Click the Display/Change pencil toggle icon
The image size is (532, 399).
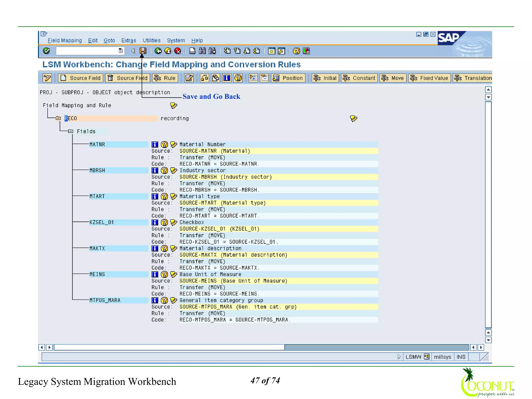tap(47, 78)
